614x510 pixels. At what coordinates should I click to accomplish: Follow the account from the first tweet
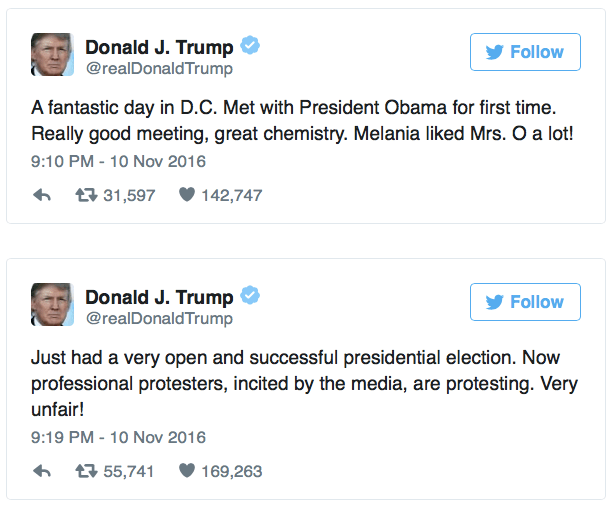525,52
